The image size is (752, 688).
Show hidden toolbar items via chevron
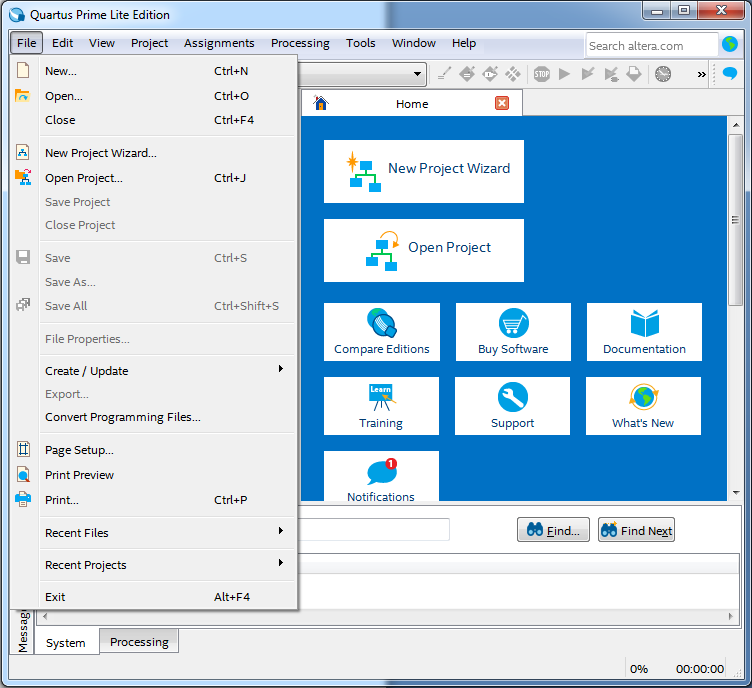(x=702, y=74)
